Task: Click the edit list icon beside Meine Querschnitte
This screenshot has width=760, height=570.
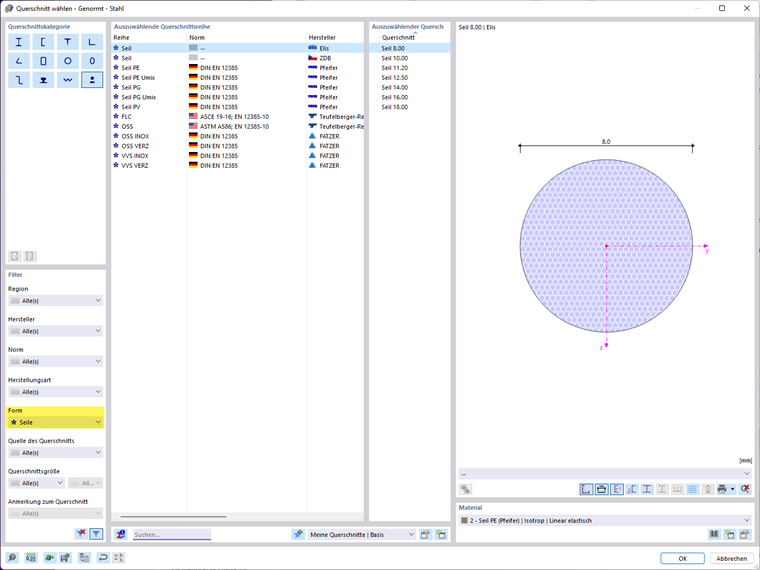Action: 425,534
